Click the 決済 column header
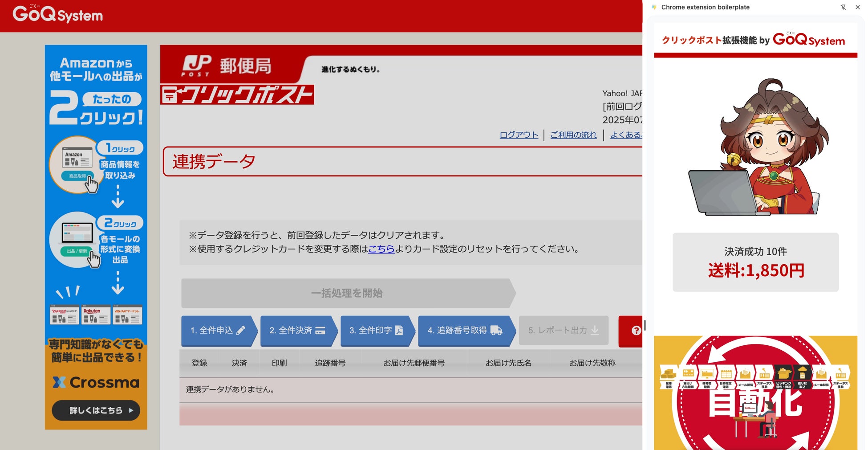Screen dimensions: 868x450 tap(239, 363)
